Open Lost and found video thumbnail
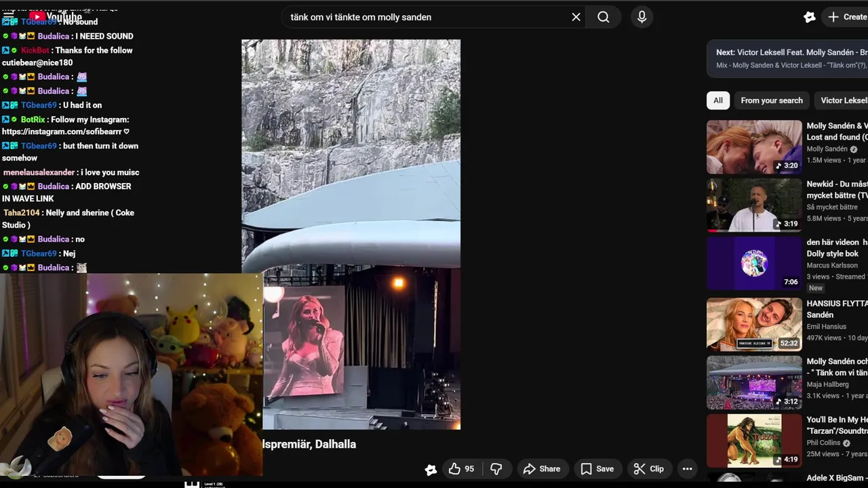Screen dimensions: 868x488 [754, 147]
